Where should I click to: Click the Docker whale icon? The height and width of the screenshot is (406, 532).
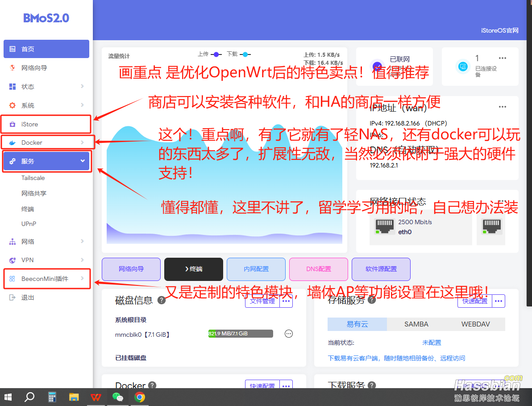click(12, 142)
